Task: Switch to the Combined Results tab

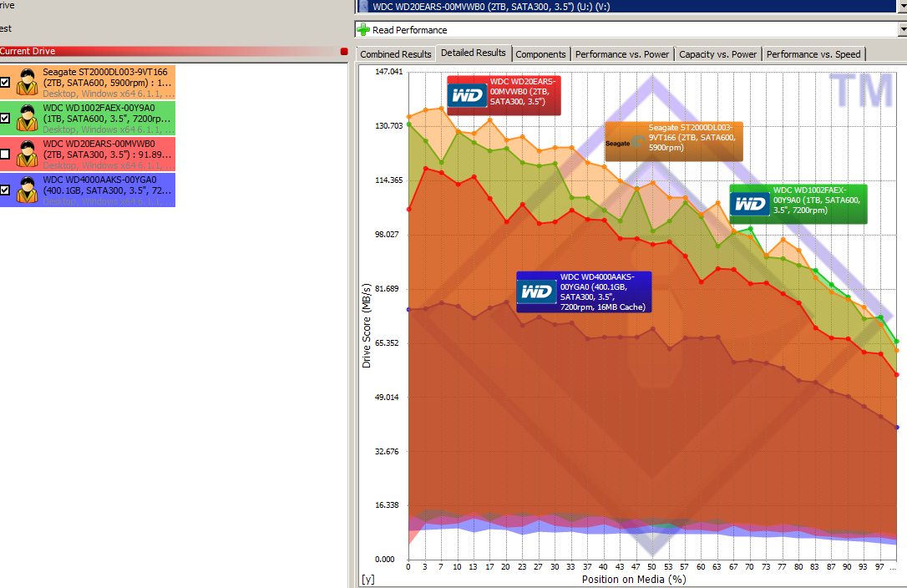Action: pos(396,53)
